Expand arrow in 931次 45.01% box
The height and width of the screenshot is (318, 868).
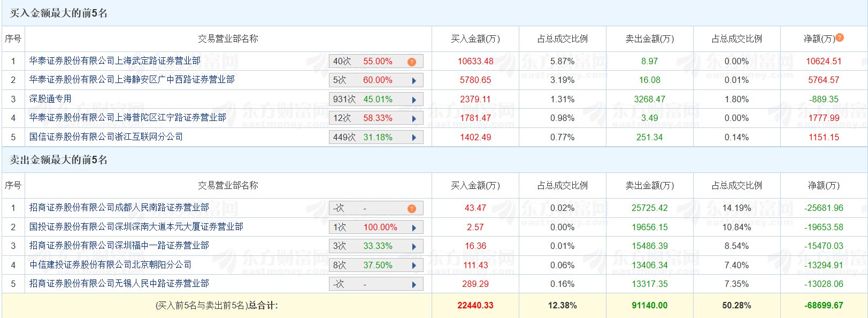click(414, 100)
